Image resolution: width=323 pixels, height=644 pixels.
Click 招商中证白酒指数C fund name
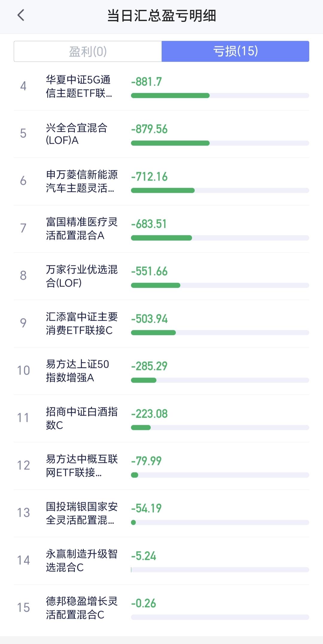(x=82, y=418)
